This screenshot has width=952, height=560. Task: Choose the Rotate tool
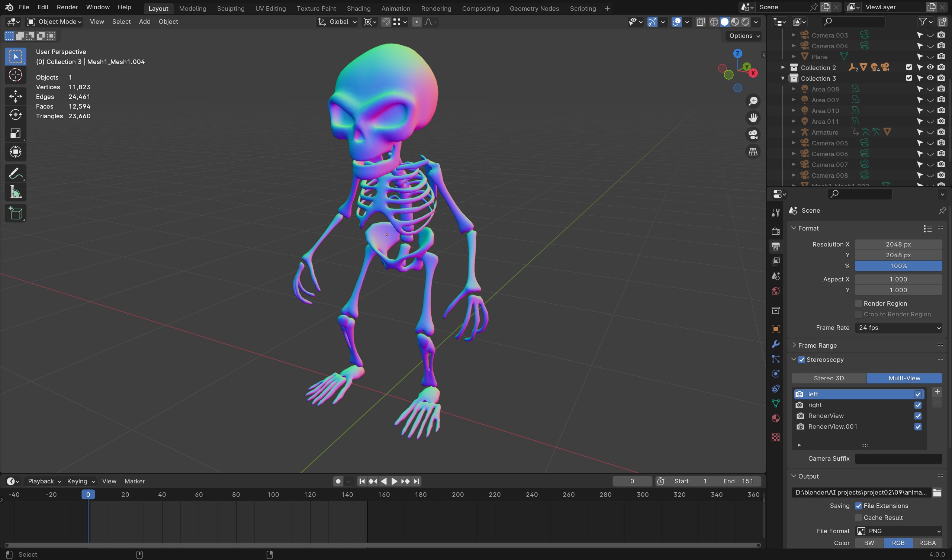pyautogui.click(x=16, y=115)
